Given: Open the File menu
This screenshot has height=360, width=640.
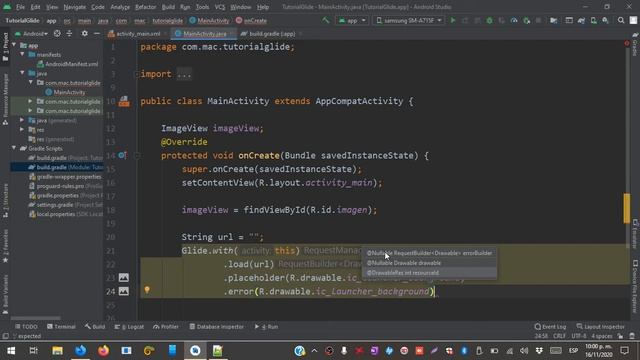Looking at the screenshot, I should coord(20,7).
